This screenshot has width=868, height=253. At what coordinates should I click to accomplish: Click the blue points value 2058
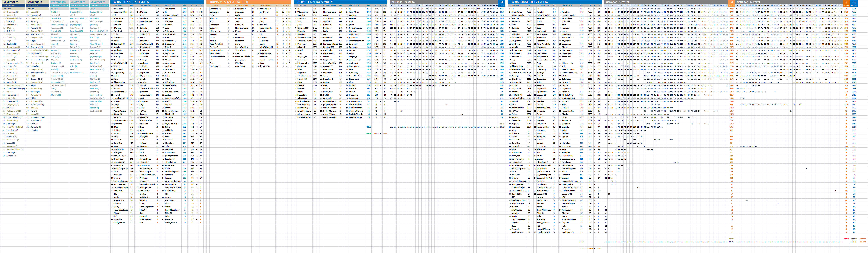click(x=369, y=12)
